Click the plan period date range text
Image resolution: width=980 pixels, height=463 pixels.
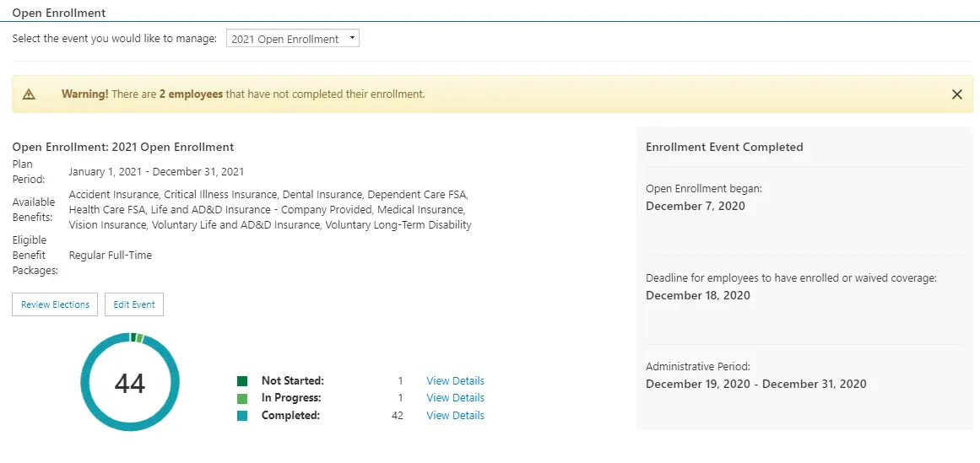tap(156, 172)
